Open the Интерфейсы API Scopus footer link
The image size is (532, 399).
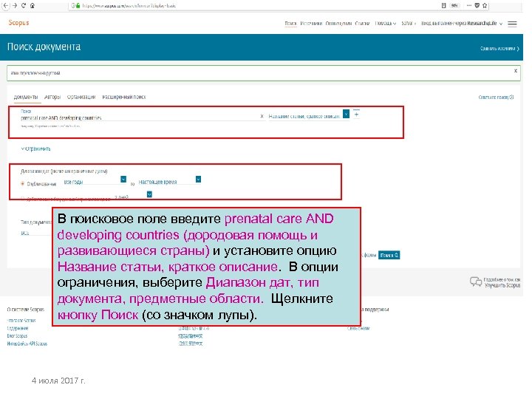coord(27,344)
